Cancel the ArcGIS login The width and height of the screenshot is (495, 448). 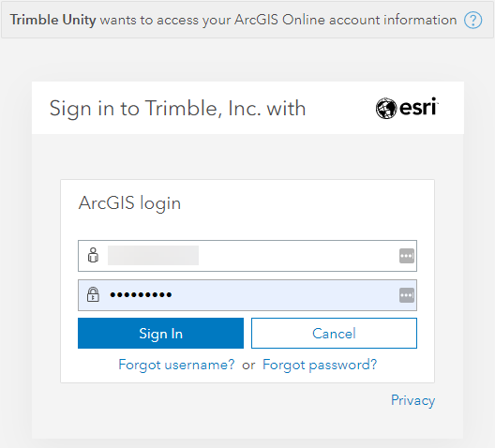click(x=334, y=333)
